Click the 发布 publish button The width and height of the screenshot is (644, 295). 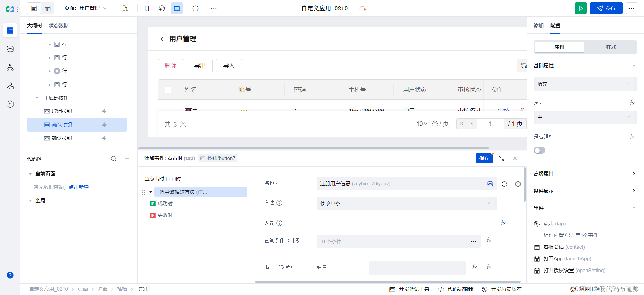[606, 8]
